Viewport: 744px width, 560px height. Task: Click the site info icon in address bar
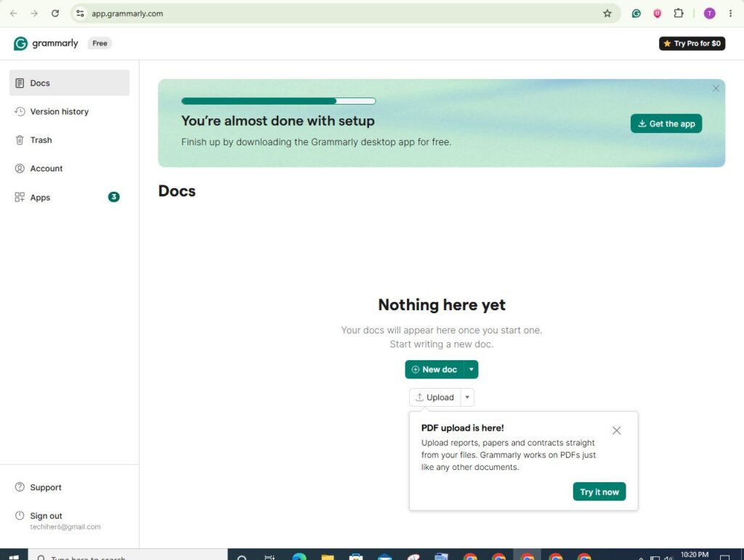pos(80,13)
